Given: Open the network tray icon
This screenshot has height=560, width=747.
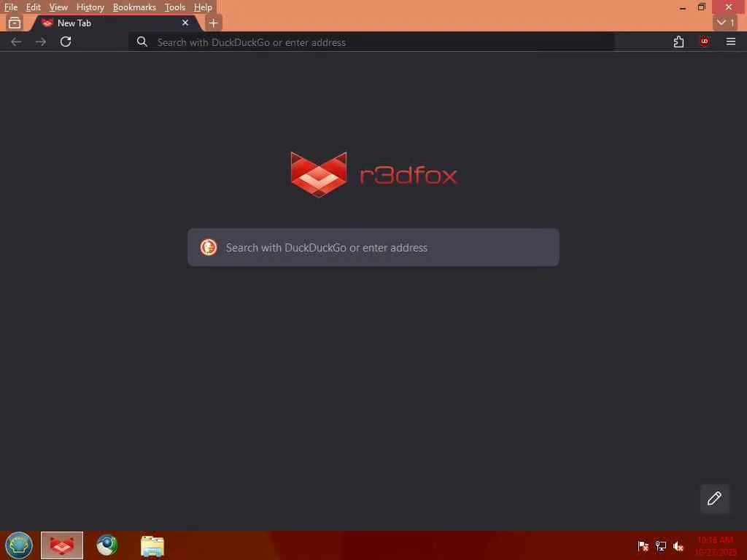Looking at the screenshot, I should [x=661, y=546].
